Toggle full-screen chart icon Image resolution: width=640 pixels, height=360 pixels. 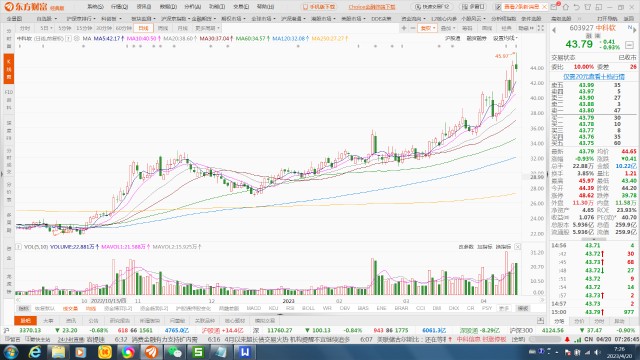pyautogui.click(x=540, y=28)
